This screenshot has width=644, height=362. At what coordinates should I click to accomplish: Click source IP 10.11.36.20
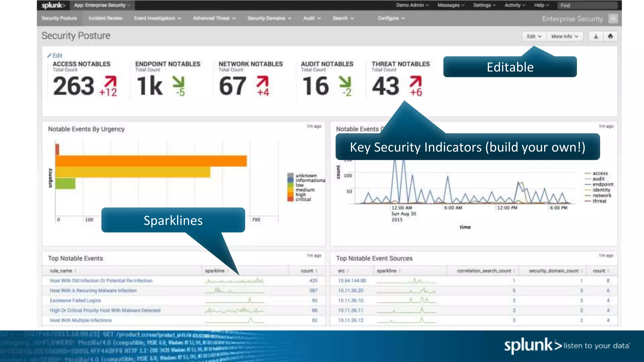point(351,291)
